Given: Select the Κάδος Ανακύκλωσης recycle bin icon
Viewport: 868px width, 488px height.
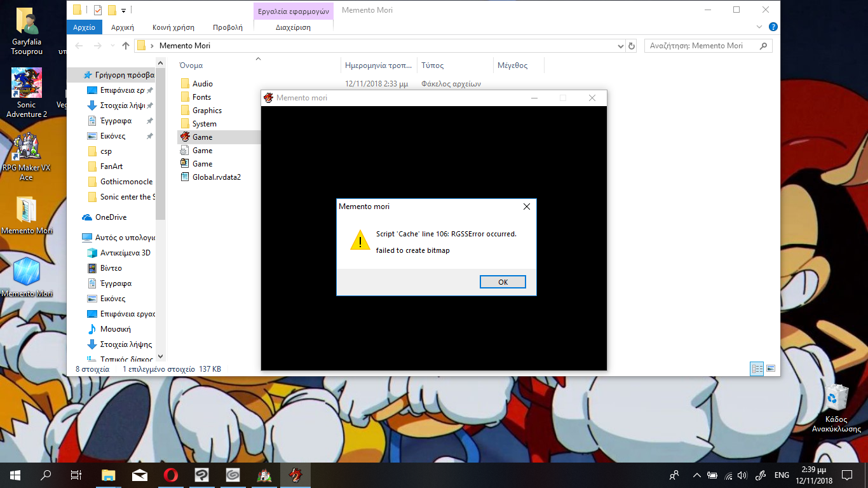Looking at the screenshot, I should pos(836,408).
